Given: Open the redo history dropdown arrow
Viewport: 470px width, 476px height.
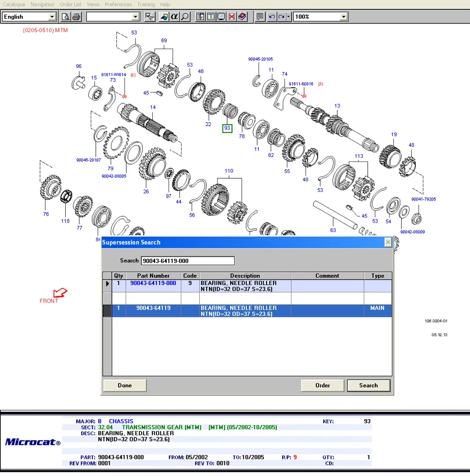Looking at the screenshot, I should [288, 17].
